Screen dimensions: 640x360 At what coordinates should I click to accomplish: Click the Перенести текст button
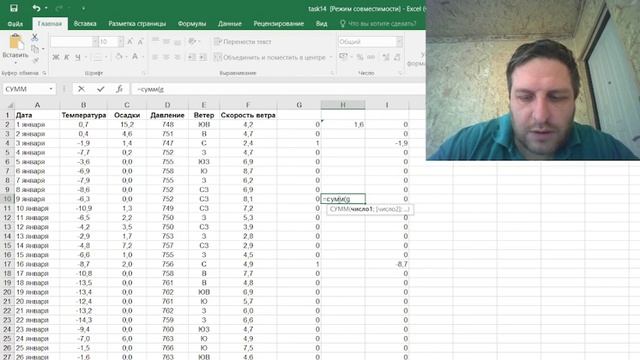tap(242, 42)
